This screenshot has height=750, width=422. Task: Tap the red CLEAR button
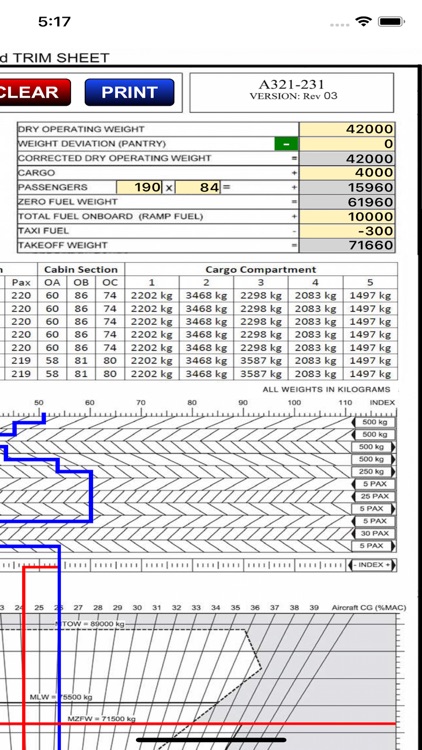click(35, 92)
